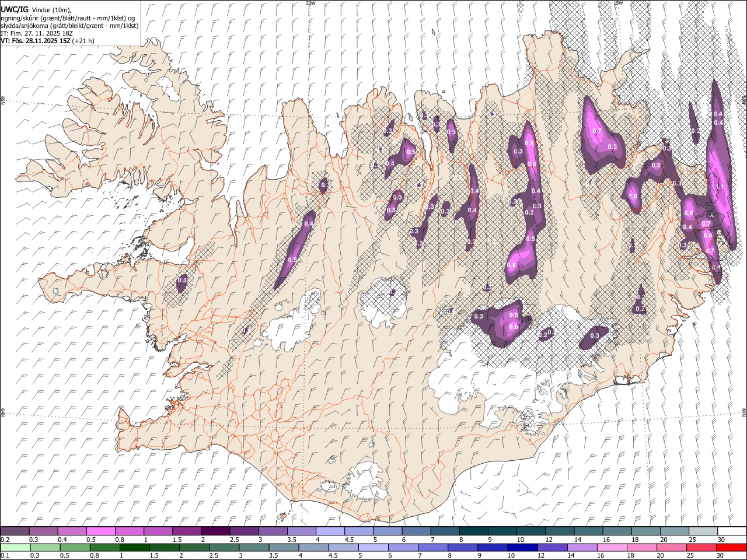Click the 'VT: Fös. 28.11.2025 15Z' valid time

[36, 41]
